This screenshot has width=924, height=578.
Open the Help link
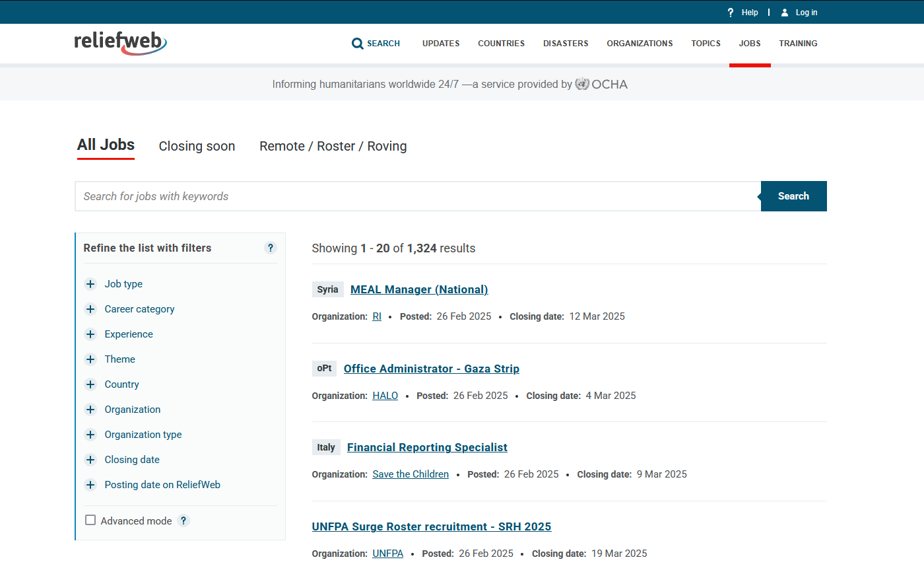tap(750, 13)
